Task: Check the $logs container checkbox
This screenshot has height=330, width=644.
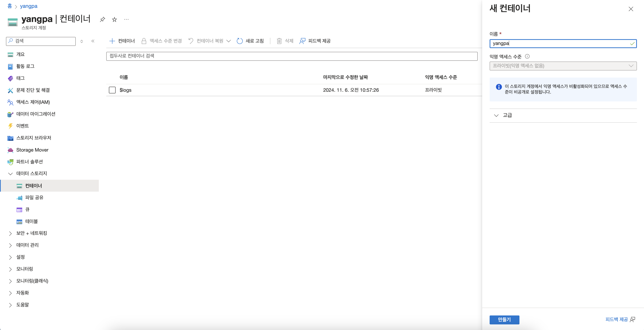Action: (x=112, y=90)
